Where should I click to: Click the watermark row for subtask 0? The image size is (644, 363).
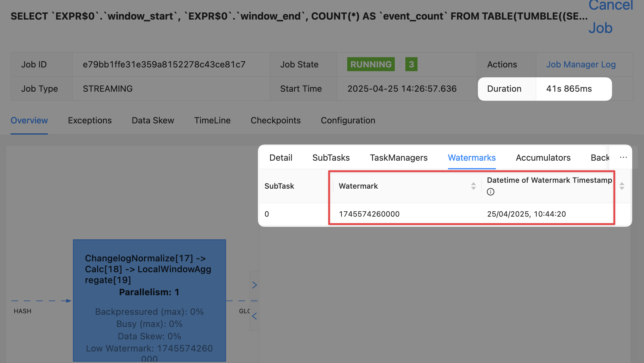(x=369, y=214)
